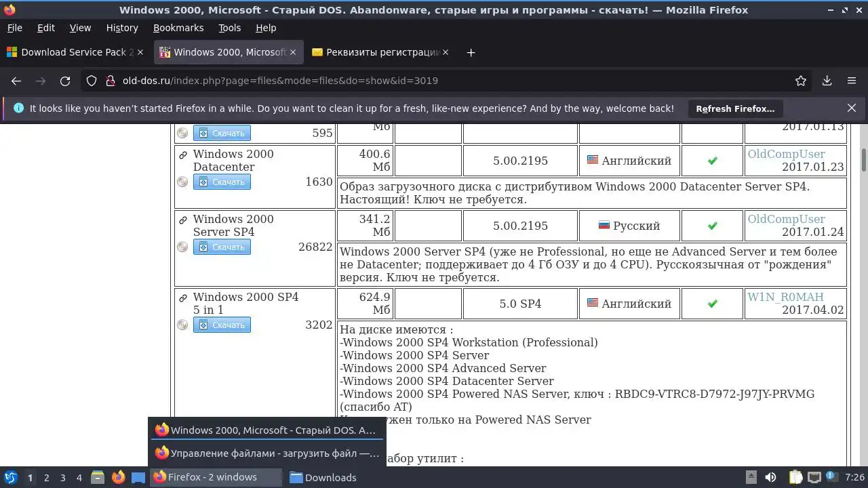Click the version cell 5.0 SP4
The width and height of the screenshot is (868, 488).
[520, 304]
